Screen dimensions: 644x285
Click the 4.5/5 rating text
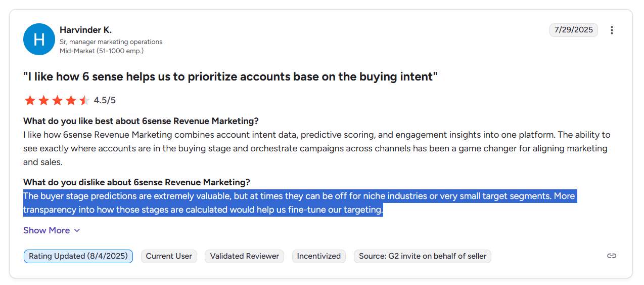point(105,100)
